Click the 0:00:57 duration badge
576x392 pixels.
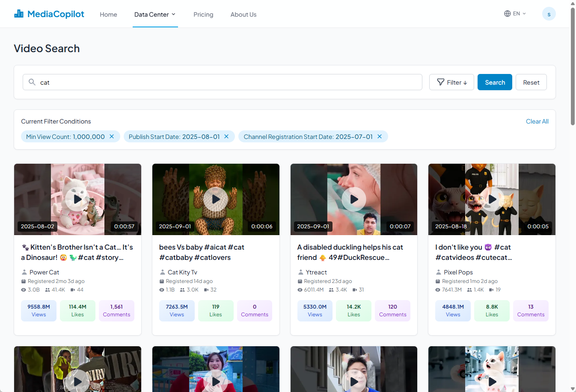[x=124, y=226]
